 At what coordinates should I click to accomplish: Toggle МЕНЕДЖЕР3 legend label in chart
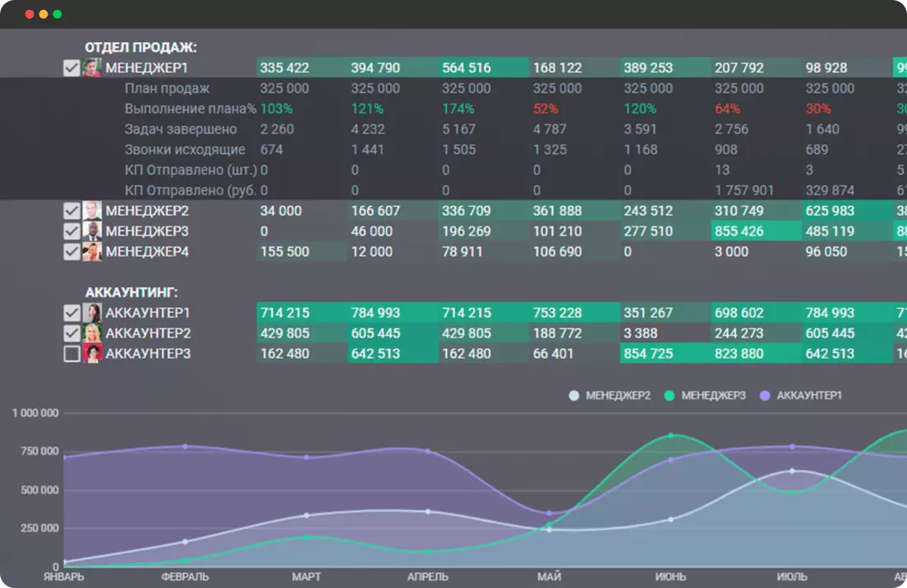click(713, 396)
